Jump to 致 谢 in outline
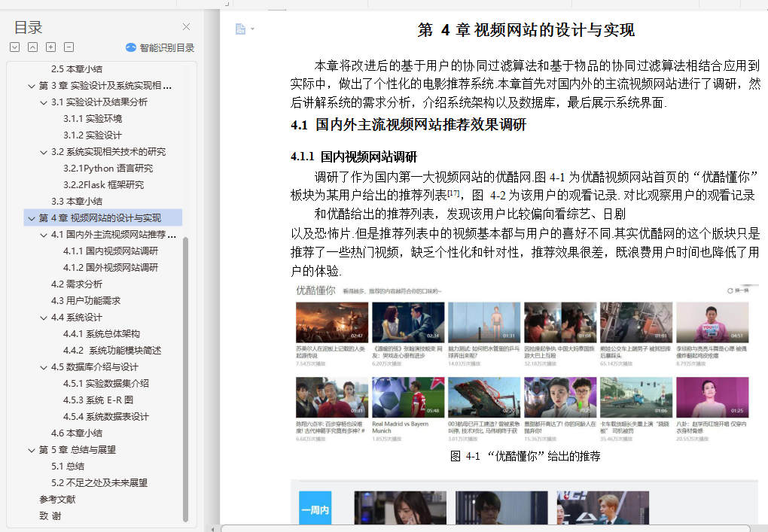768x532 pixels. click(x=50, y=516)
